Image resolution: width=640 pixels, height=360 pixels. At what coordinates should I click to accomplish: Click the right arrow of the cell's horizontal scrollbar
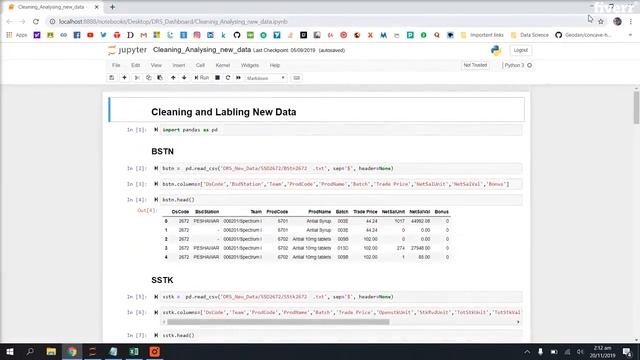[518, 322]
